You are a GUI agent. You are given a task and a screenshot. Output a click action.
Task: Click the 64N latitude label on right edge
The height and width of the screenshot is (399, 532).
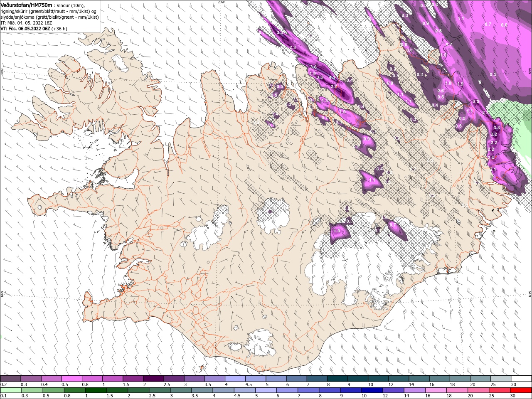pos(530,294)
